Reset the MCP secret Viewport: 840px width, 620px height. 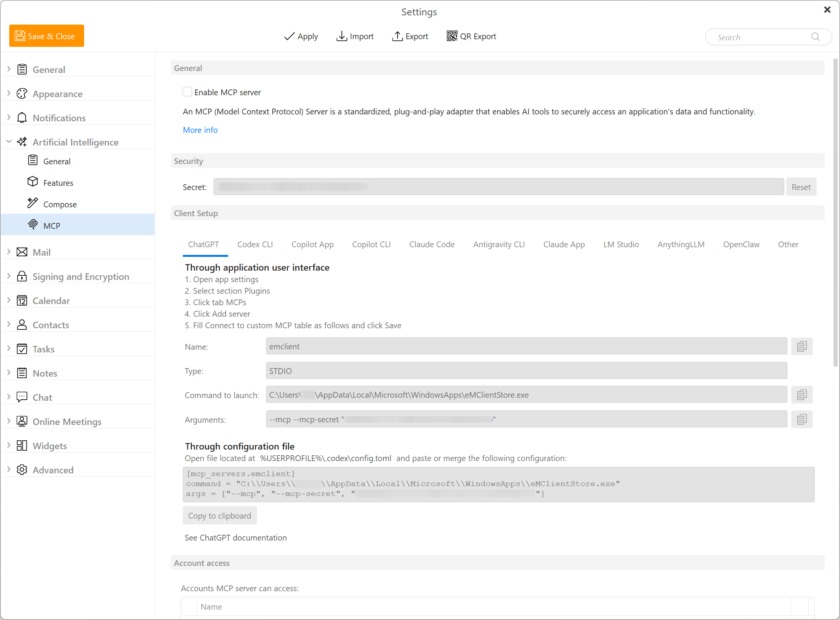point(801,187)
